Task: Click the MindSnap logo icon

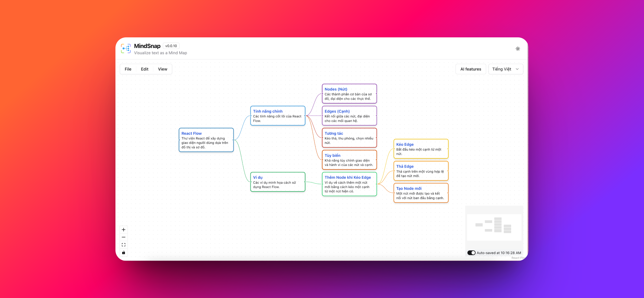Action: 126,49
